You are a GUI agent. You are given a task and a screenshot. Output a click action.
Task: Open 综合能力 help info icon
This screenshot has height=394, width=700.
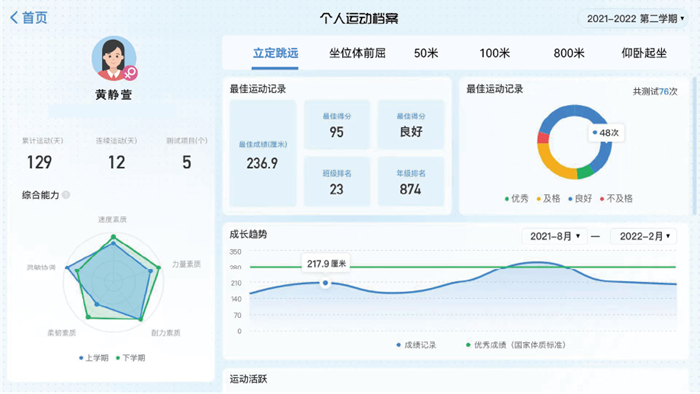pyautogui.click(x=66, y=195)
